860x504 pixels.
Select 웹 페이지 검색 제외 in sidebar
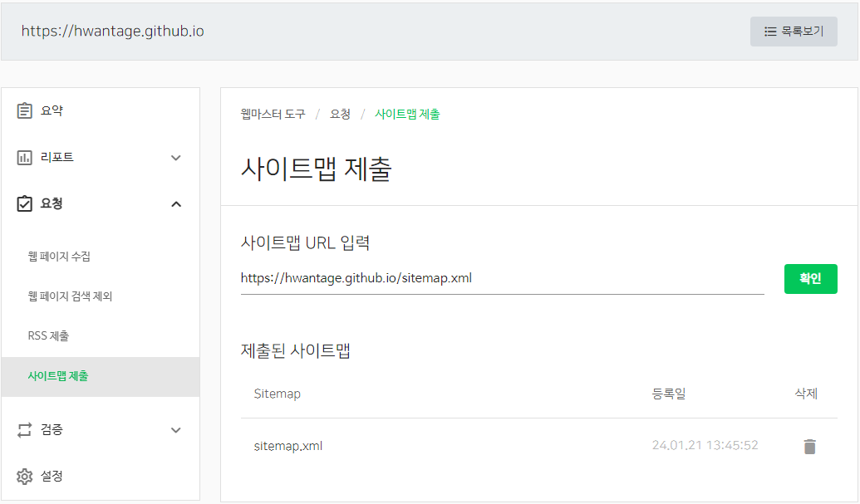coord(70,296)
